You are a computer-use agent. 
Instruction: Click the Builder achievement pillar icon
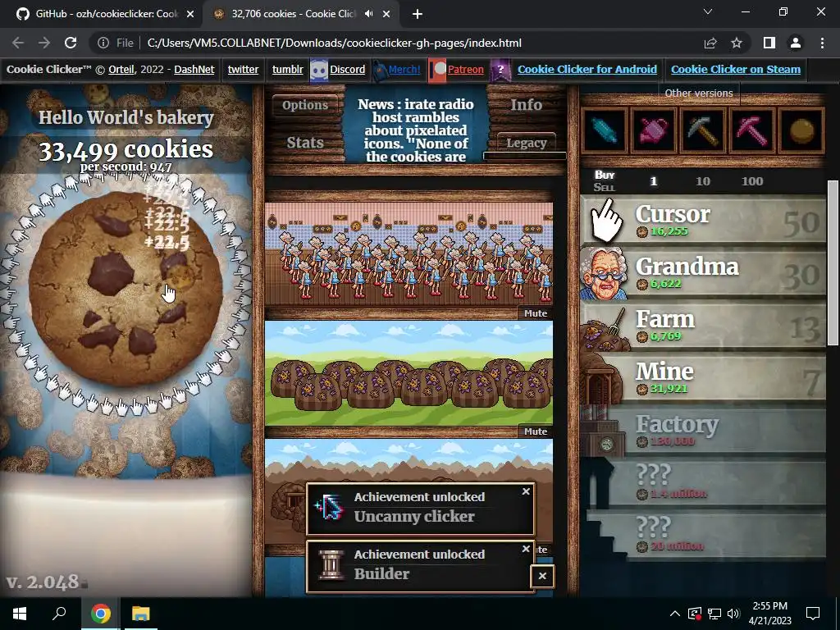pos(329,566)
